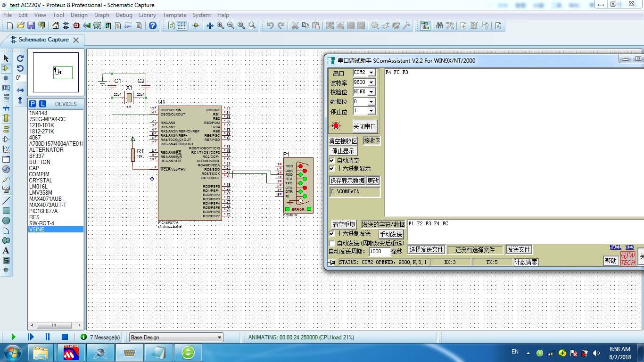The width and height of the screenshot is (644, 362).
Task: Open the 数据位 8 dropdown
Action: click(x=372, y=101)
